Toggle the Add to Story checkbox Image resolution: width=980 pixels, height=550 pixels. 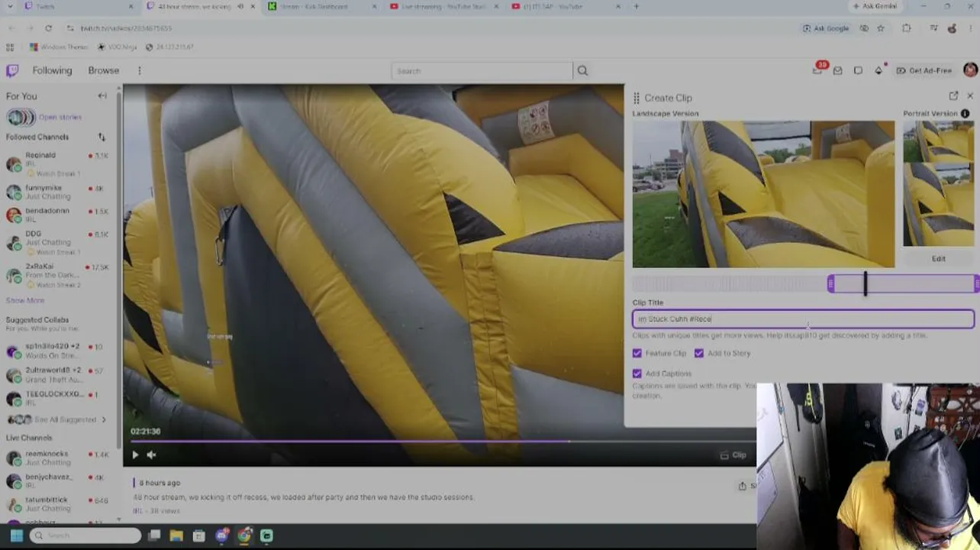(699, 353)
